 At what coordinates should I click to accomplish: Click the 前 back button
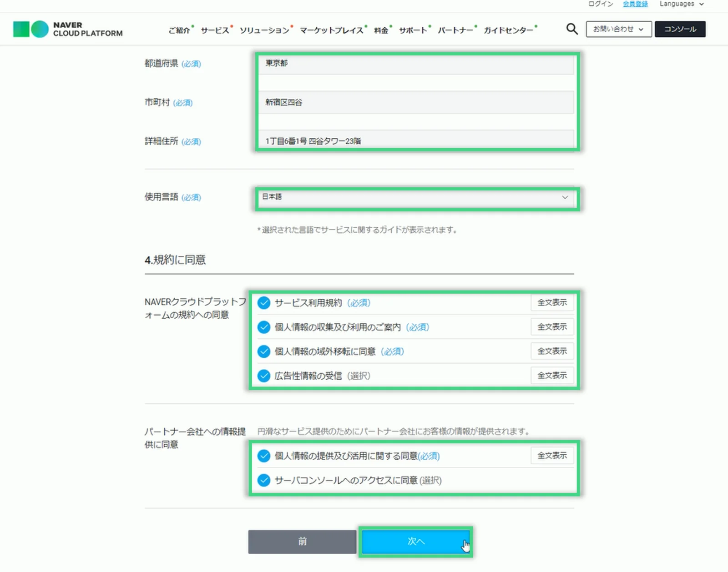click(x=302, y=542)
